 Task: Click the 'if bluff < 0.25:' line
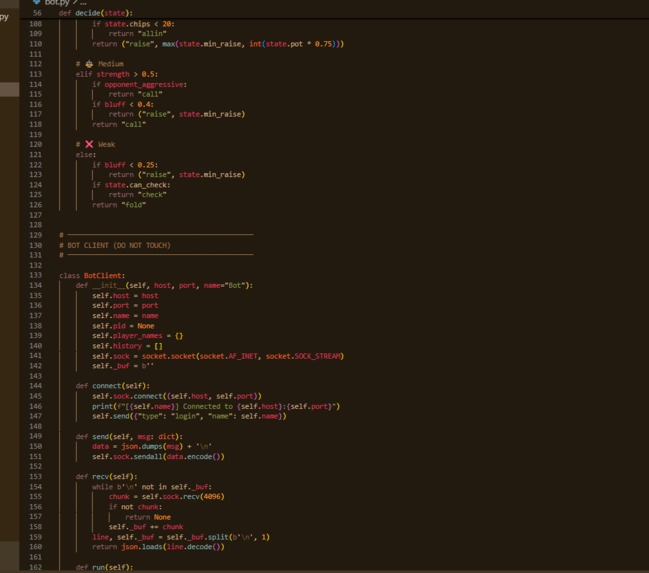(125, 165)
